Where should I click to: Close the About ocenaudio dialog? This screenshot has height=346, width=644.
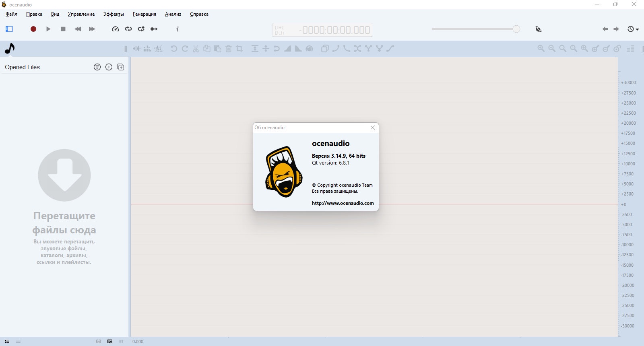click(x=373, y=128)
